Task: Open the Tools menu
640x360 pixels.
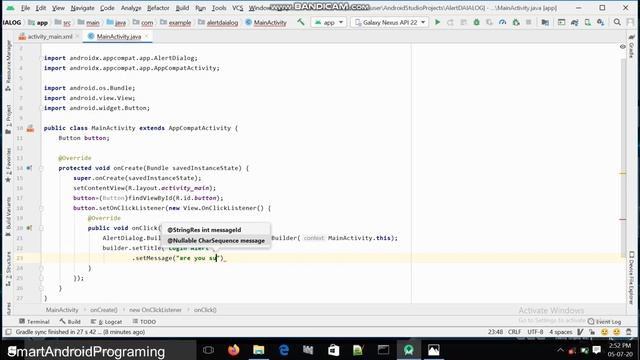Action: (219, 8)
